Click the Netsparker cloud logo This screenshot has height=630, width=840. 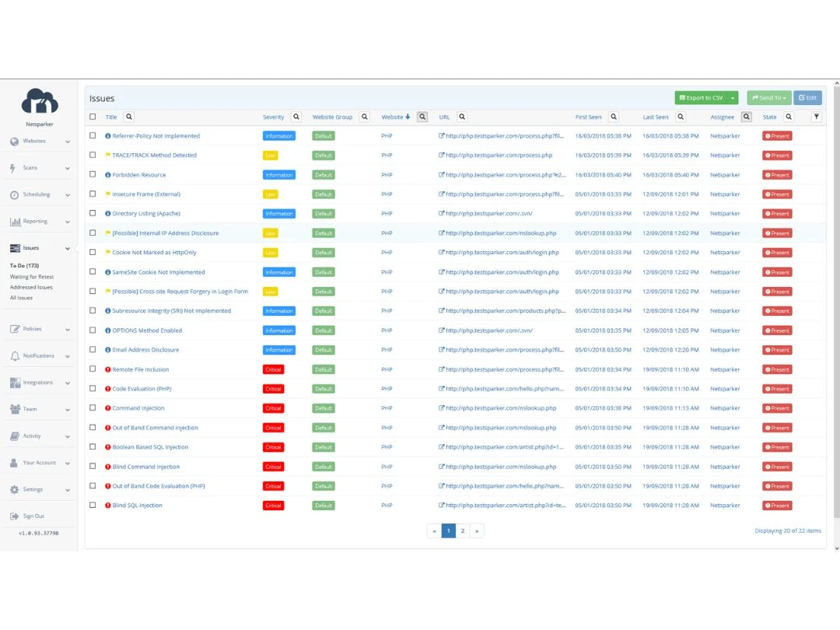pyautogui.click(x=40, y=101)
